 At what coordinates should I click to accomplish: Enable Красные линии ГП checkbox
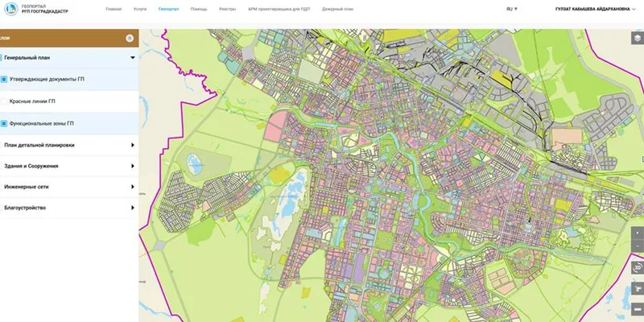coord(5,101)
